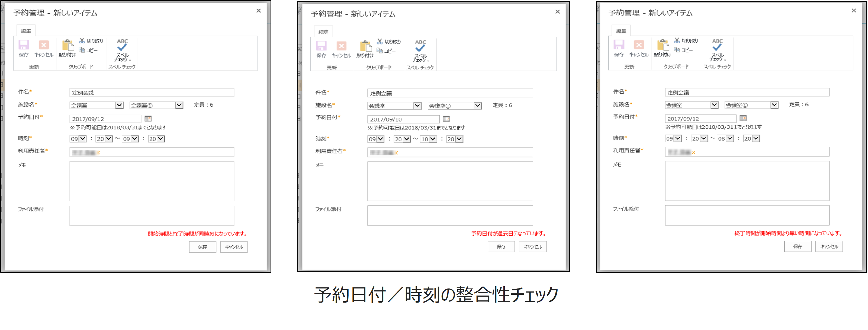Click 予約日付 field in end-before-start error dialog
The height and width of the screenshot is (330, 868).
[x=700, y=118]
